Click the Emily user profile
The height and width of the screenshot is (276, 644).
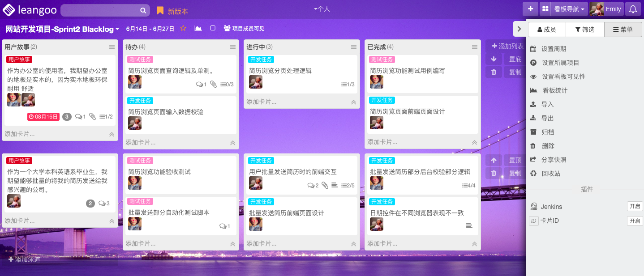(x=605, y=9)
